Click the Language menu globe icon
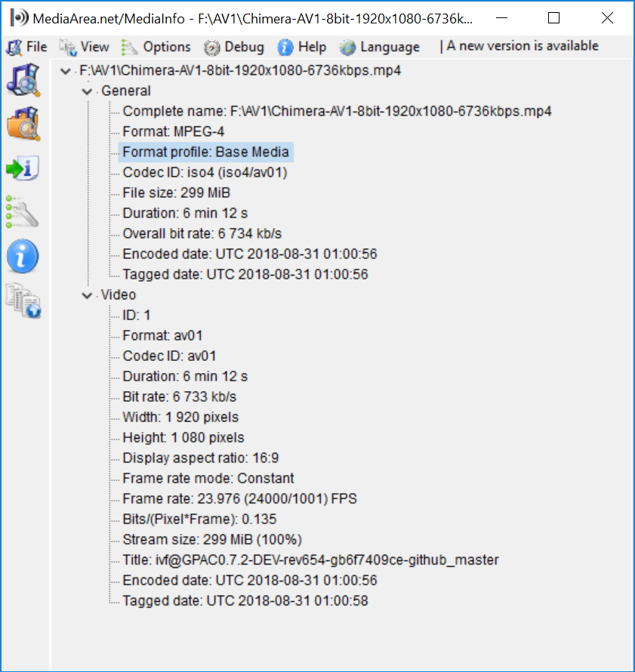Screen dimensions: 635x672 (347, 47)
